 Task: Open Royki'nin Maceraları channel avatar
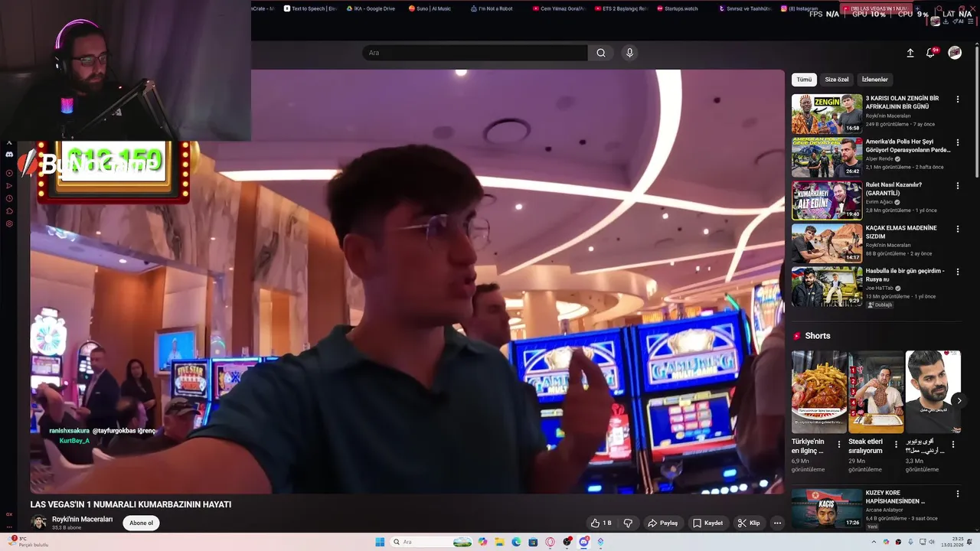coord(38,523)
